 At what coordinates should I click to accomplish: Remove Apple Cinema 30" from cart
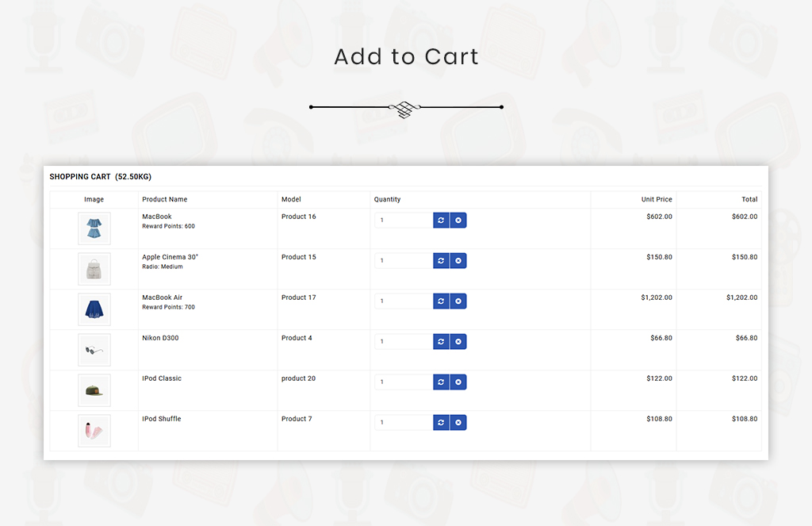click(458, 261)
